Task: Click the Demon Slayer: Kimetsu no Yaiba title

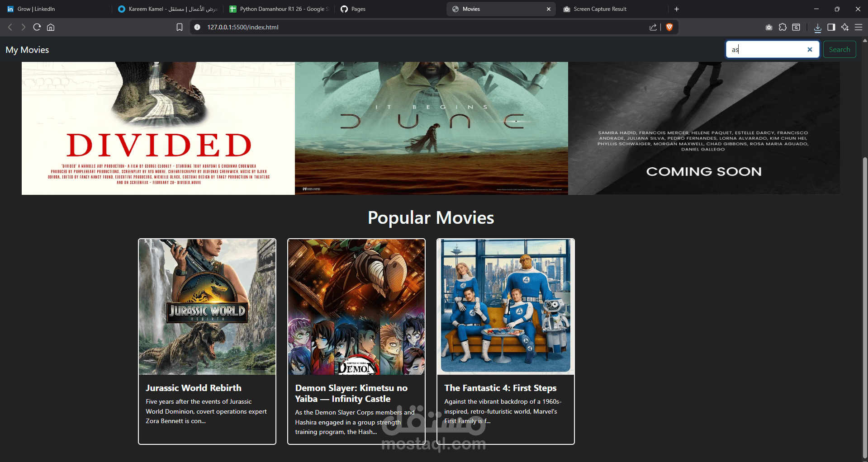Action: point(351,393)
